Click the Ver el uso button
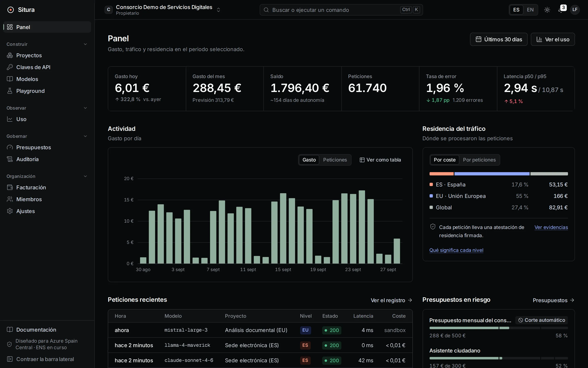The width and height of the screenshot is (588, 368). (553, 39)
